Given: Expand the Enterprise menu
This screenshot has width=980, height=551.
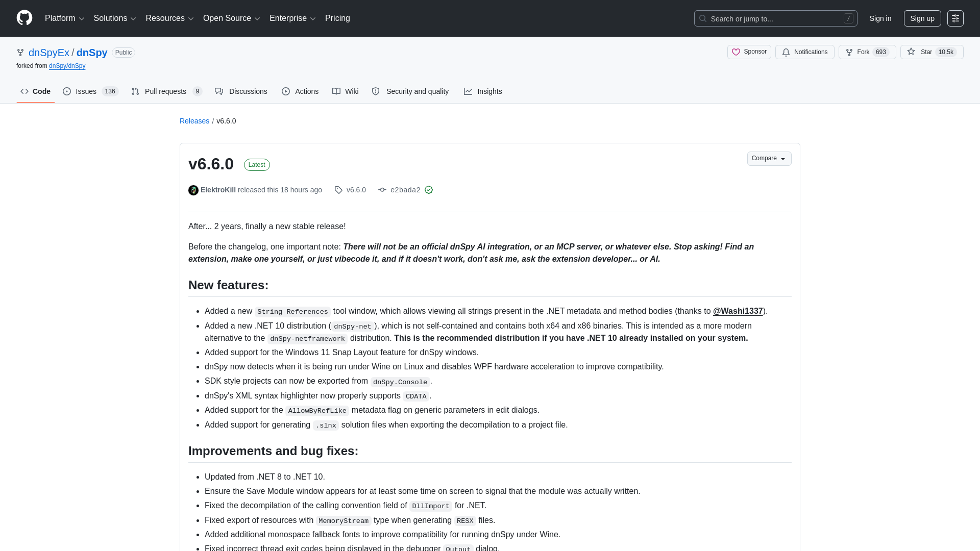Looking at the screenshot, I should coord(292,18).
